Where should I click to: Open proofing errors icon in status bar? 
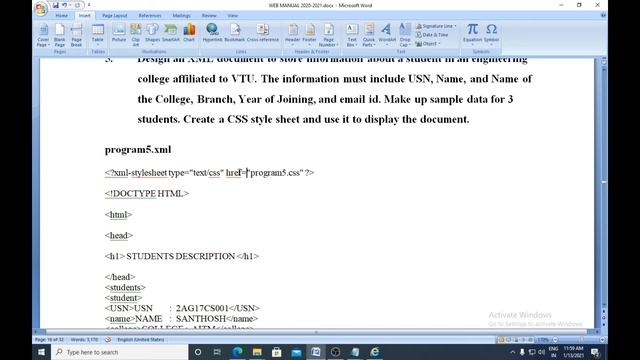108,340
